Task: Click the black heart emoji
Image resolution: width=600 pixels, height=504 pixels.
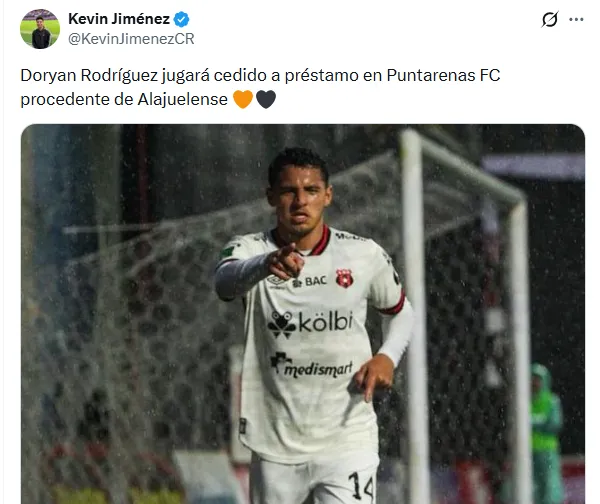Action: tap(266, 99)
